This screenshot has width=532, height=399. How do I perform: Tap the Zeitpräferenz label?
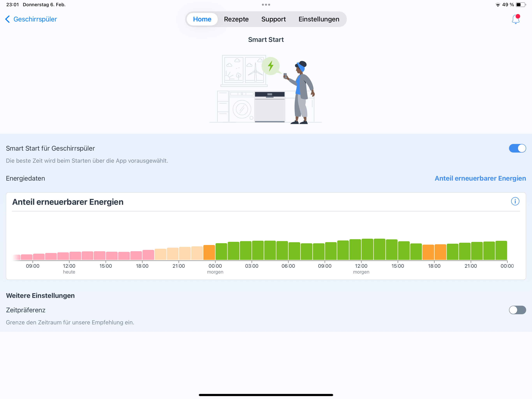point(26,310)
